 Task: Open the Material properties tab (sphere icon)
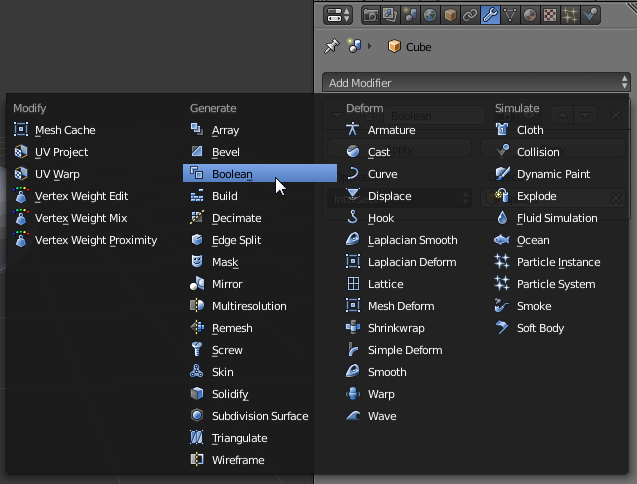tap(530, 15)
